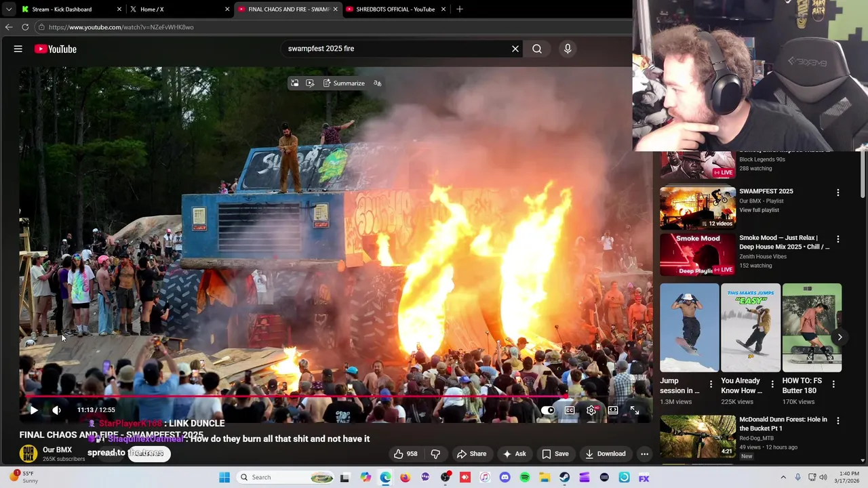Toggle closed captions CC

coord(570,410)
